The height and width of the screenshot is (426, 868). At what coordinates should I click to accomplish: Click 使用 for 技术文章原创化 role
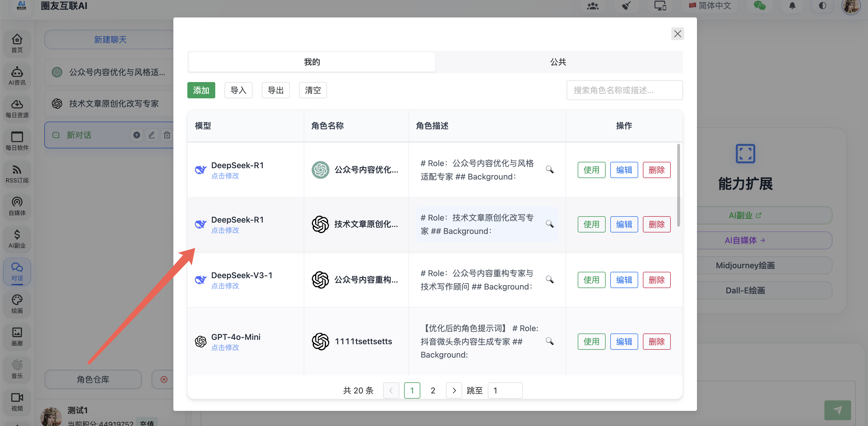pyautogui.click(x=591, y=224)
